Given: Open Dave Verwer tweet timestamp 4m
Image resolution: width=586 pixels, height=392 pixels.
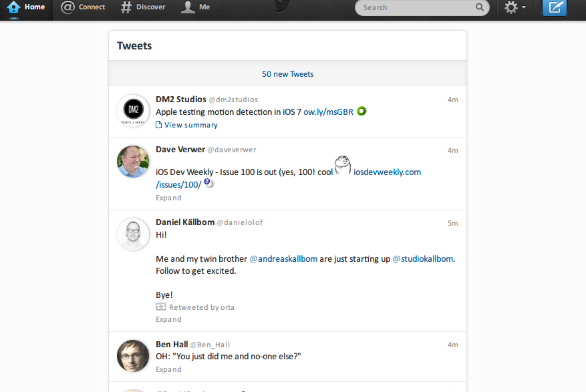Looking at the screenshot, I should [452, 150].
